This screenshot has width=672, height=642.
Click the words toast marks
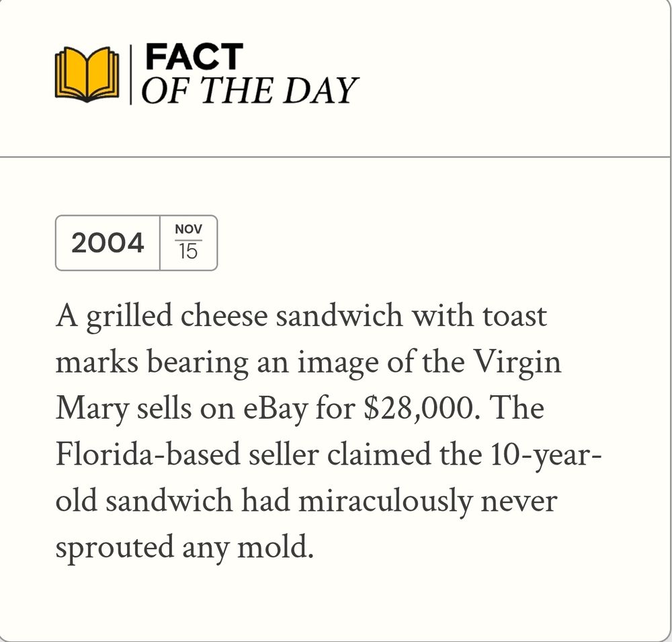[301, 339]
